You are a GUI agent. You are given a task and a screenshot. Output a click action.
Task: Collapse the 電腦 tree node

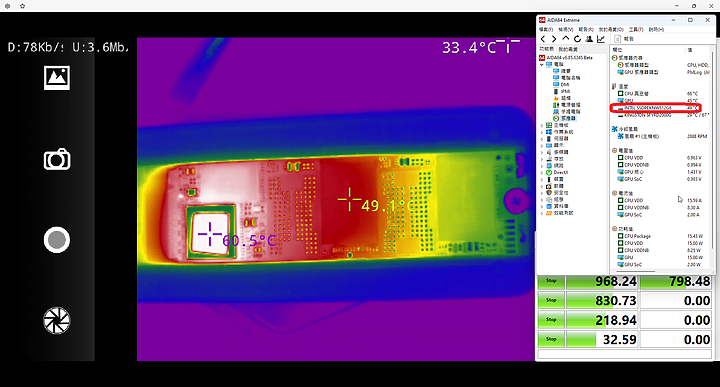coord(542,65)
